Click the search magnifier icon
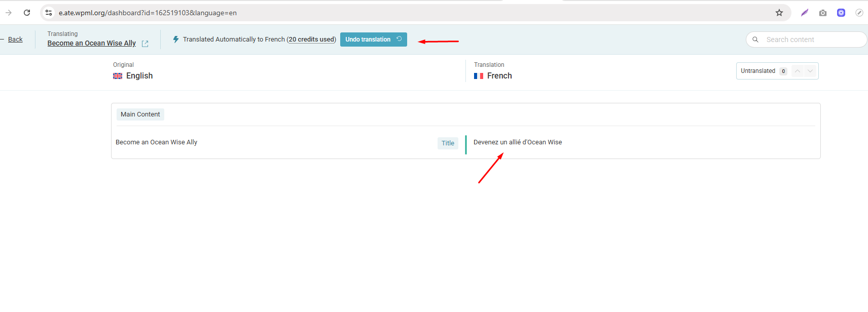 coord(755,40)
